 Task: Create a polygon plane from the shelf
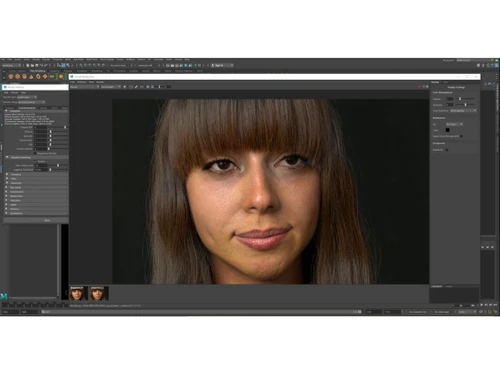pos(45,77)
